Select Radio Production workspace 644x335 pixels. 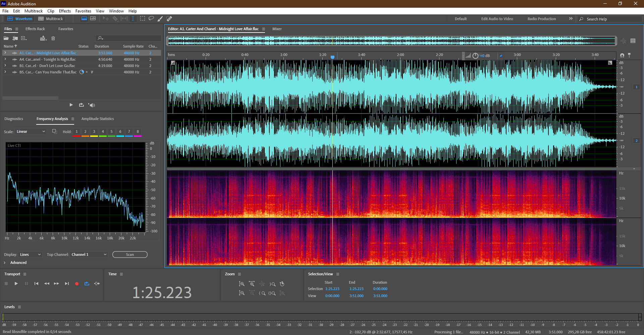coord(542,19)
